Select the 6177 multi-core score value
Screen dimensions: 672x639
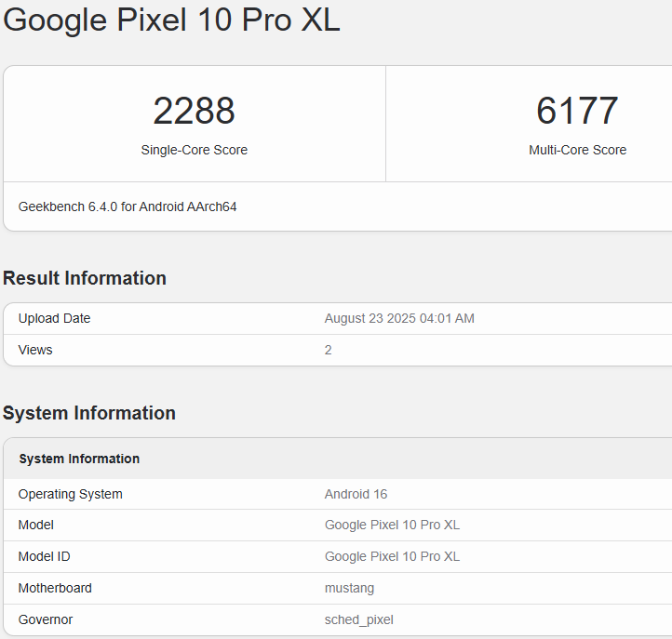tap(577, 111)
